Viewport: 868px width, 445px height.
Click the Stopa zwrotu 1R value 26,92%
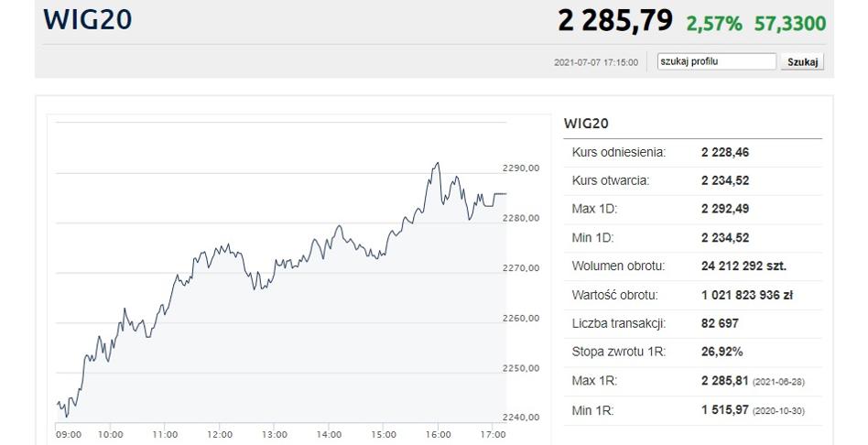722,352
